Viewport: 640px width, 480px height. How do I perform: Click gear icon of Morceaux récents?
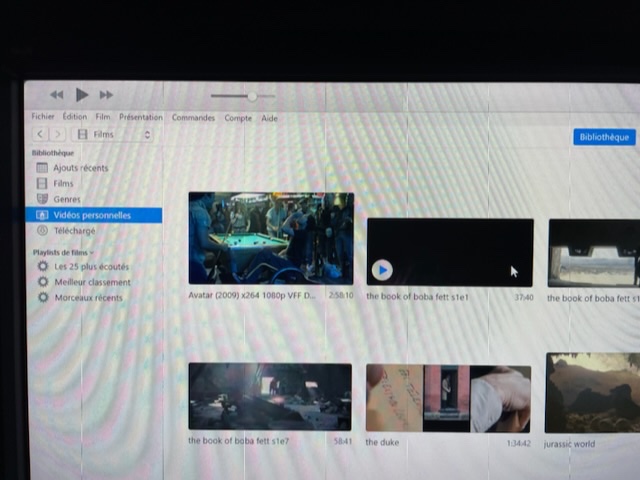[x=43, y=297]
